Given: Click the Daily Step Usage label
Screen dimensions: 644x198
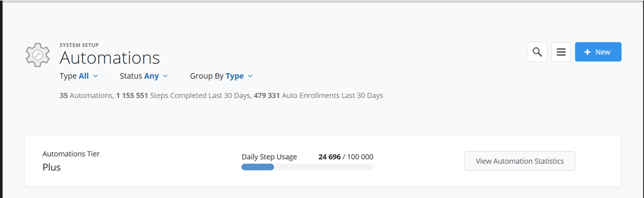Looking at the screenshot, I should (269, 157).
